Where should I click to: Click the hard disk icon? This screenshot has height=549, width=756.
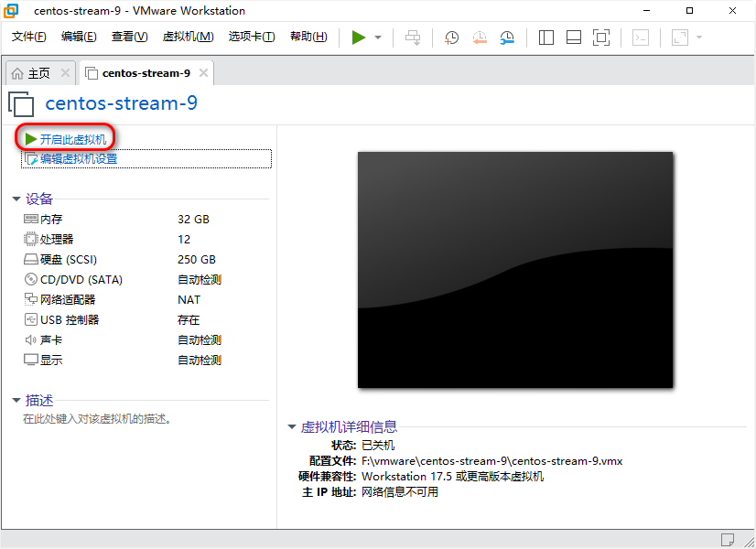(31, 259)
